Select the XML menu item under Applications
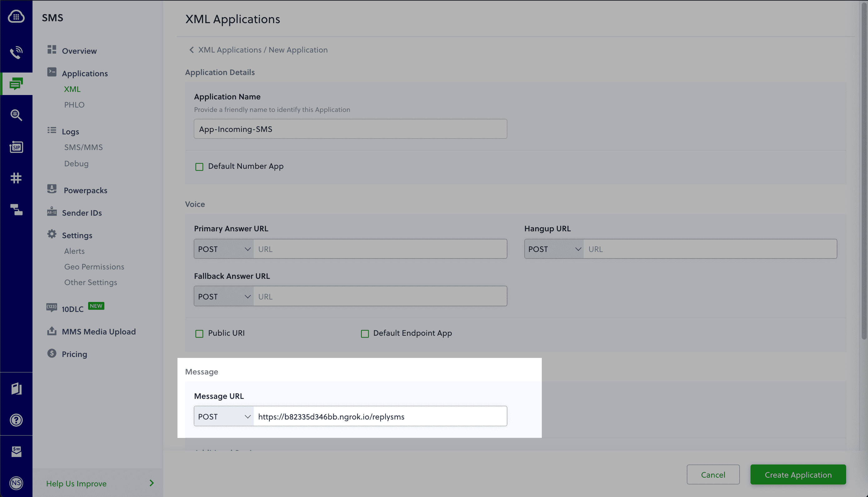 72,89
